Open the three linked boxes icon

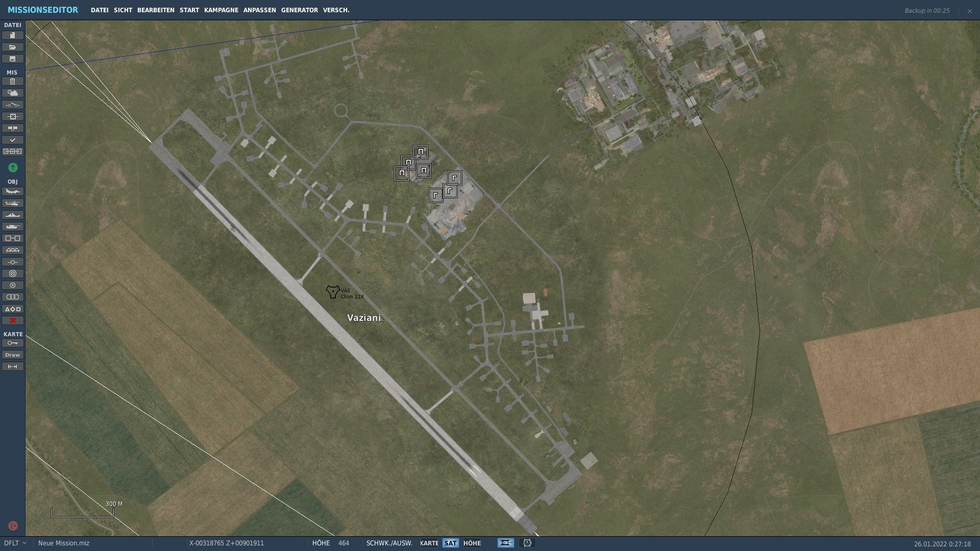pyautogui.click(x=13, y=152)
